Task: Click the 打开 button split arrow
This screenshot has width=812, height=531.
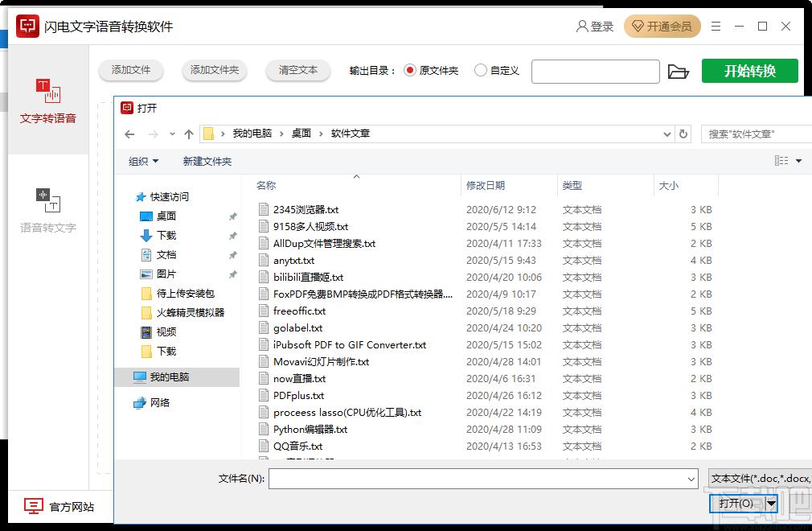Action: pyautogui.click(x=771, y=503)
